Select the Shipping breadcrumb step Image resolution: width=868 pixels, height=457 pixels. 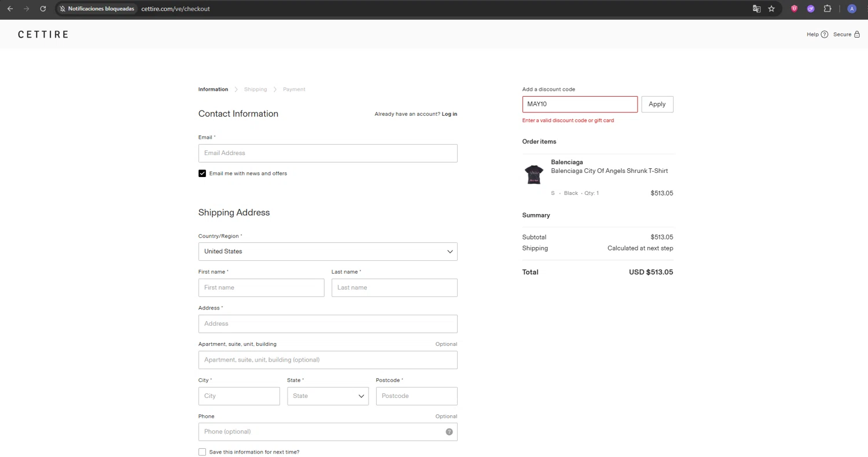pyautogui.click(x=255, y=89)
